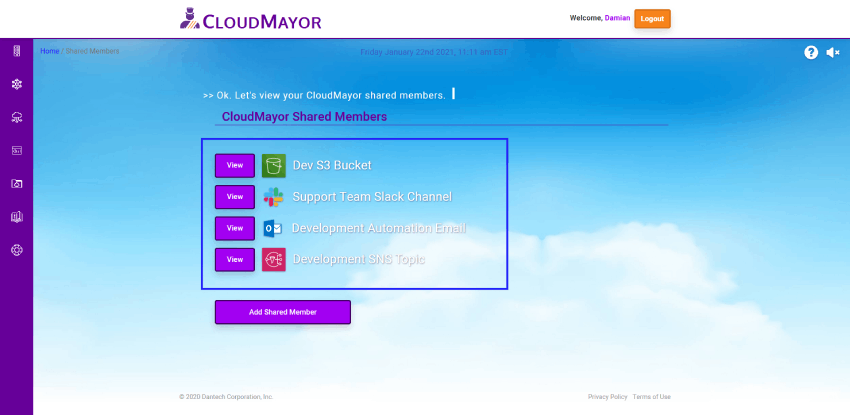This screenshot has width=850, height=415.
Task: Click the Add Shared Member button
Action: (x=283, y=312)
